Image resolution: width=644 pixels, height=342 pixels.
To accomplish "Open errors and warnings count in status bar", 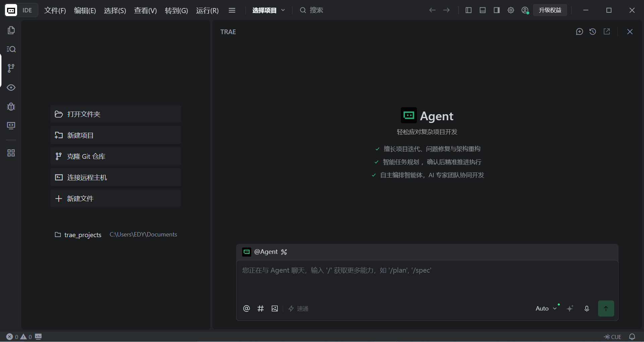I will click(19, 337).
